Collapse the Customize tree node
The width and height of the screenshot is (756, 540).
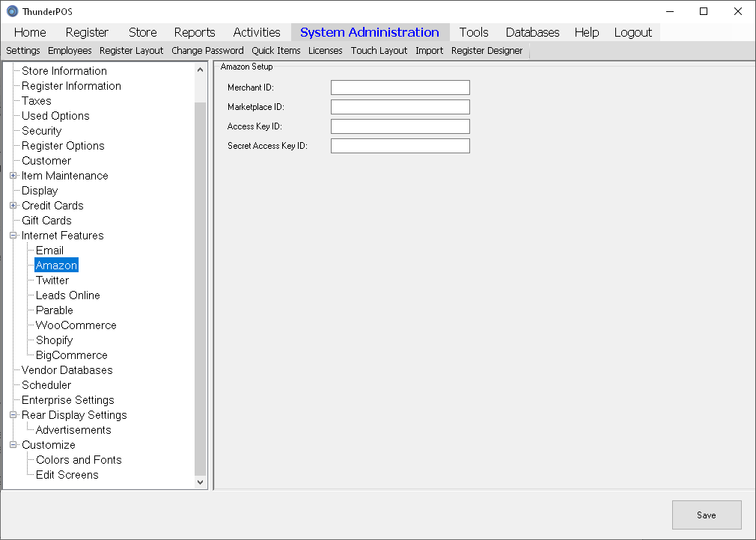pyautogui.click(x=13, y=445)
